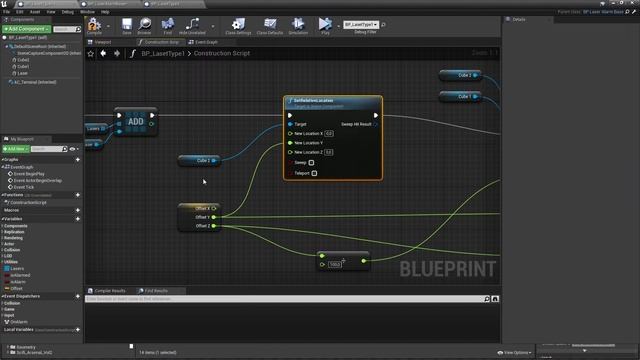The height and width of the screenshot is (360, 640).
Task: Open Class Settings from the toolbar
Action: click(238, 26)
